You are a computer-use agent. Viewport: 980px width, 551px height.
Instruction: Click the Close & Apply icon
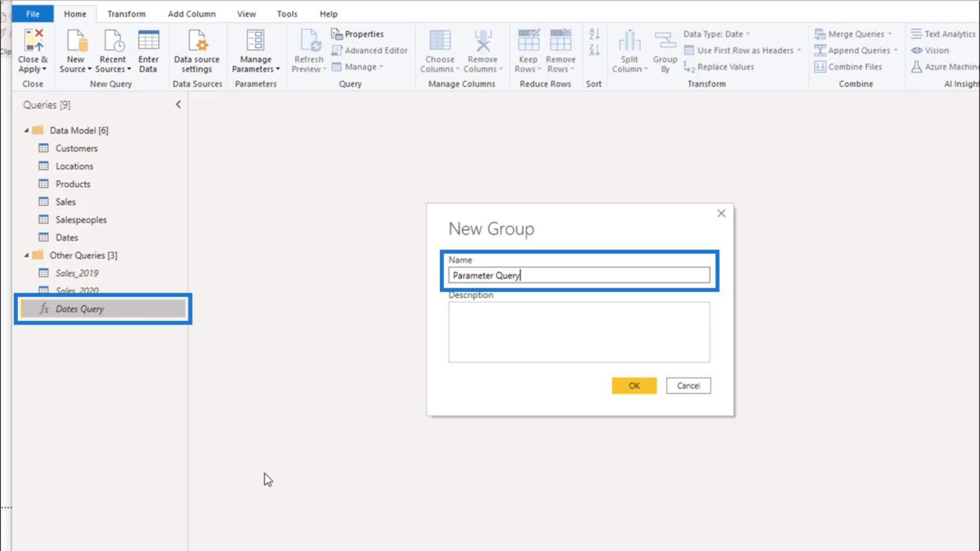[x=33, y=41]
